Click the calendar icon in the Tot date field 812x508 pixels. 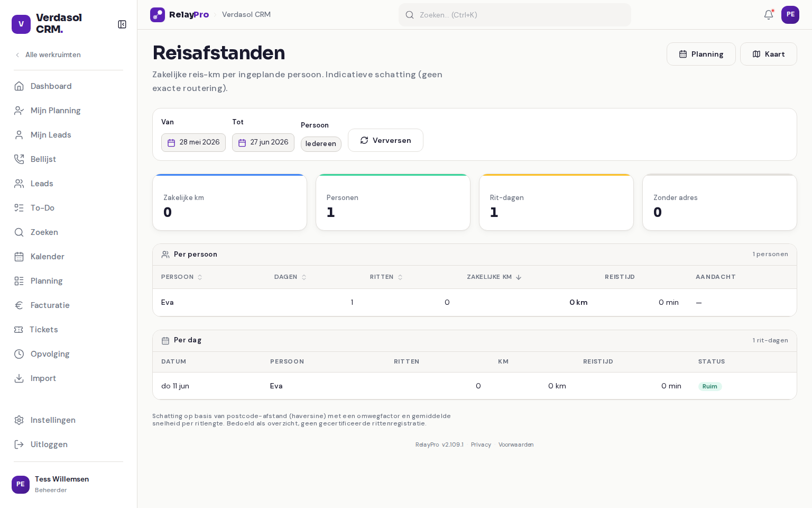(x=242, y=143)
